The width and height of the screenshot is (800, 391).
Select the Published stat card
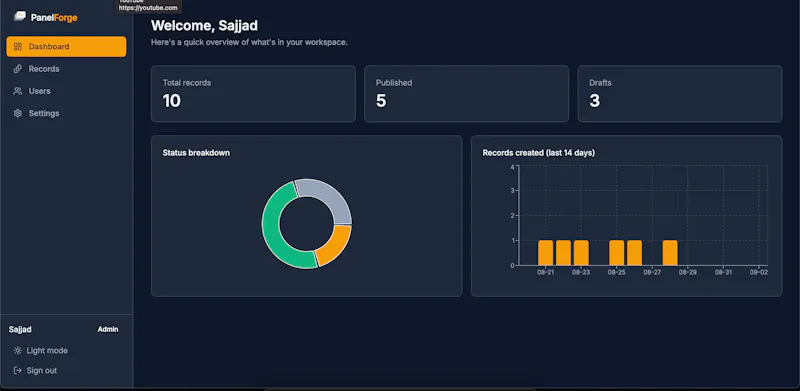pyautogui.click(x=466, y=93)
